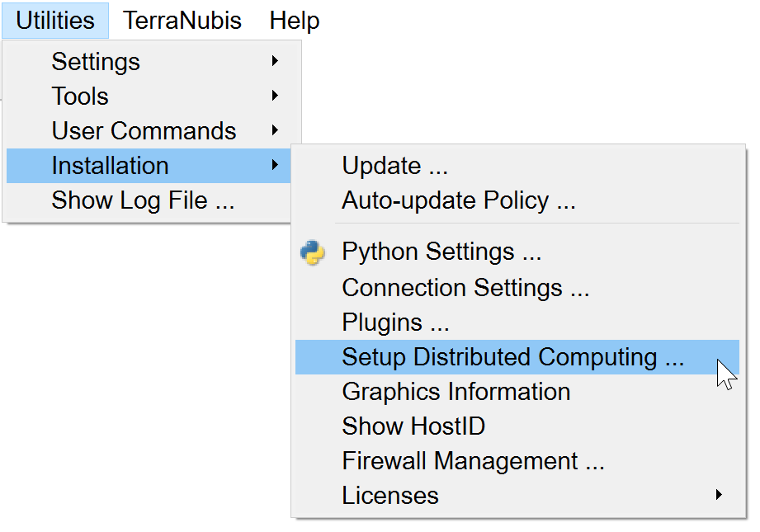This screenshot has width=760, height=532.
Task: Open the Utilities menu
Action: pyautogui.click(x=55, y=21)
